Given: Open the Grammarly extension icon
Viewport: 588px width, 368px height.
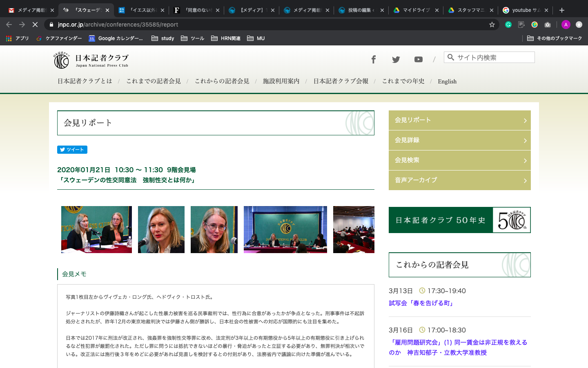Looking at the screenshot, I should [x=508, y=25].
